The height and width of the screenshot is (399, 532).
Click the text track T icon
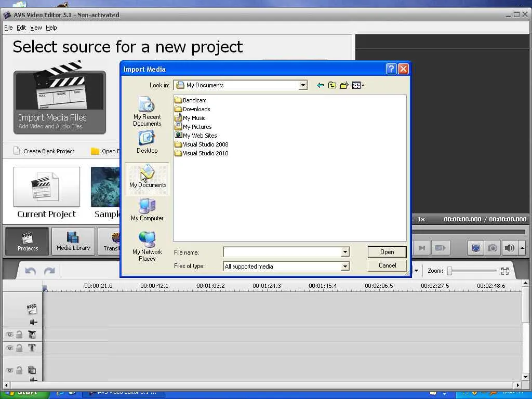point(32,348)
